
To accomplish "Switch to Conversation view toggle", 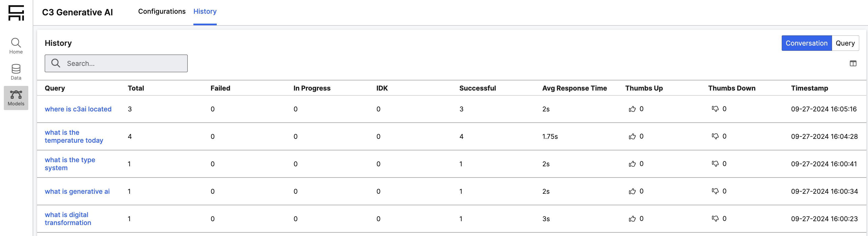I will pos(806,43).
